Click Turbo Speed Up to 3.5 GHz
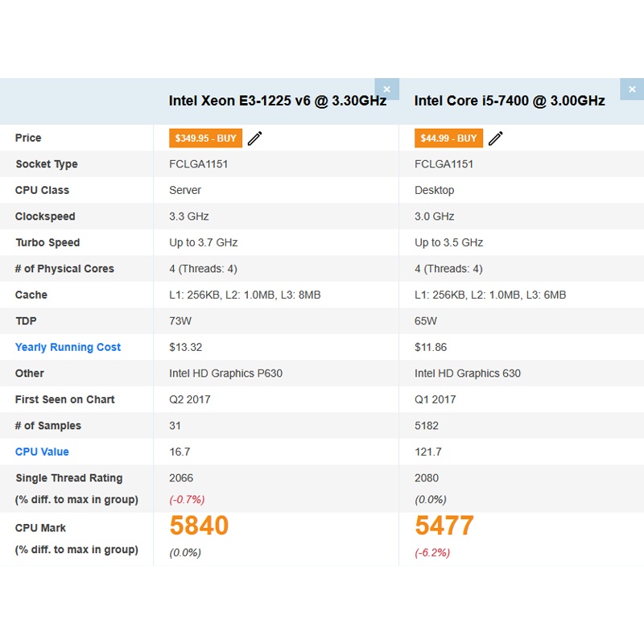 click(x=448, y=243)
